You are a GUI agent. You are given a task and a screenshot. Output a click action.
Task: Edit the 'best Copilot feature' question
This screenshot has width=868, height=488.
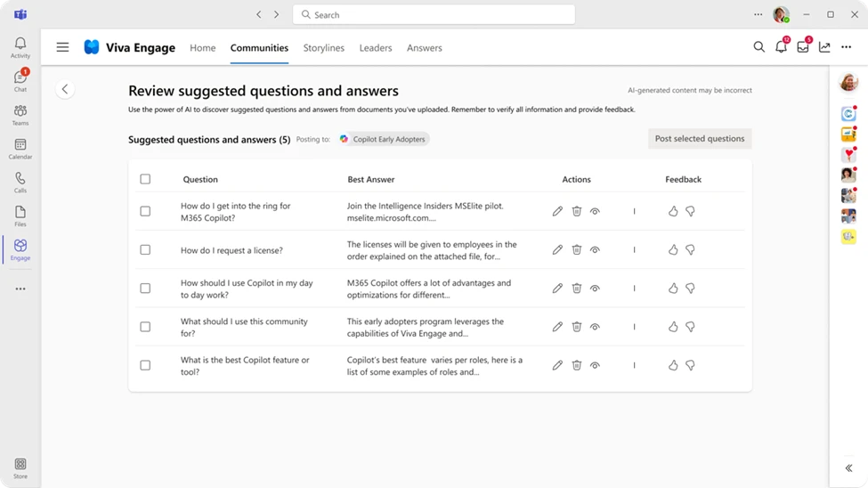coord(557,365)
